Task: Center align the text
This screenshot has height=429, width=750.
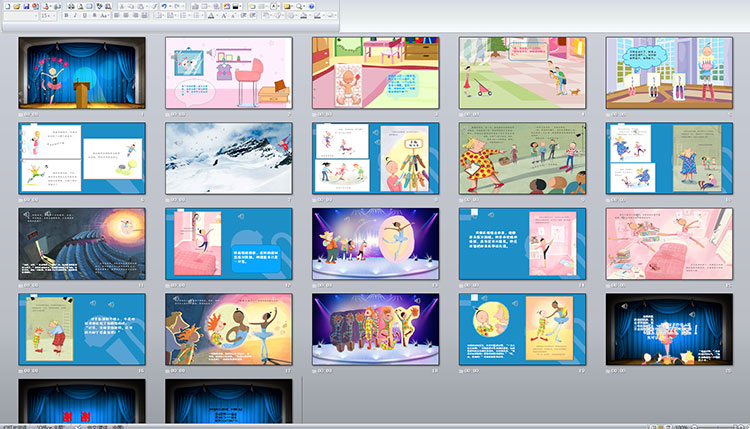Action: pyautogui.click(x=126, y=15)
